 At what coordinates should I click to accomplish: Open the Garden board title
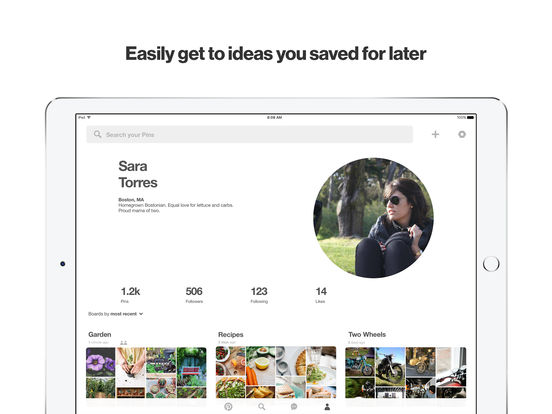100,334
